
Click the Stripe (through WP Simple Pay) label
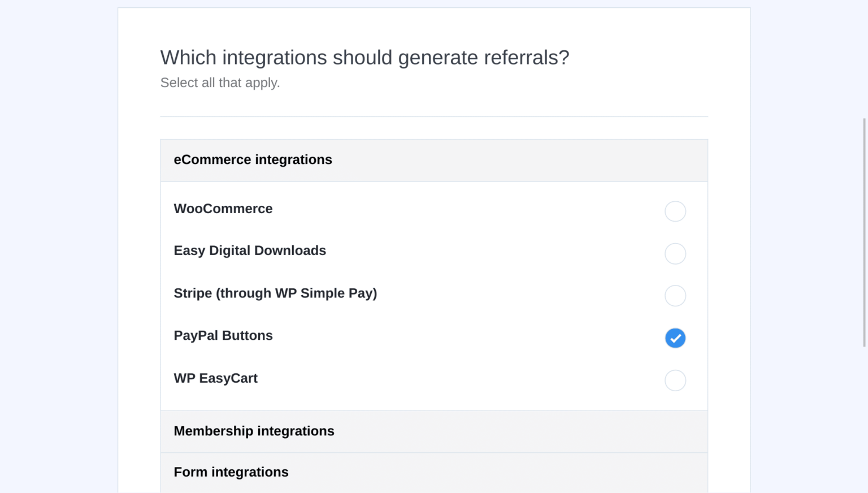tap(275, 293)
